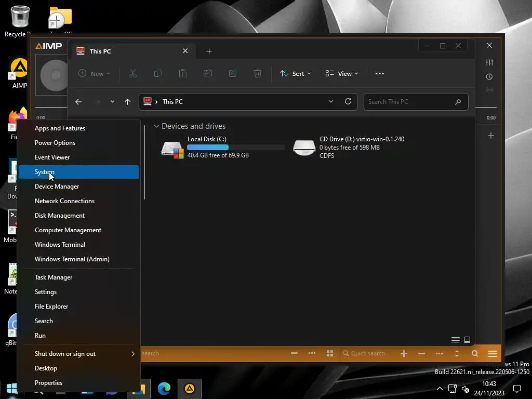Viewport: 532px width, 399px height.
Task: Click AIMP plus icon beside the 0:00 time
Action: [490, 136]
